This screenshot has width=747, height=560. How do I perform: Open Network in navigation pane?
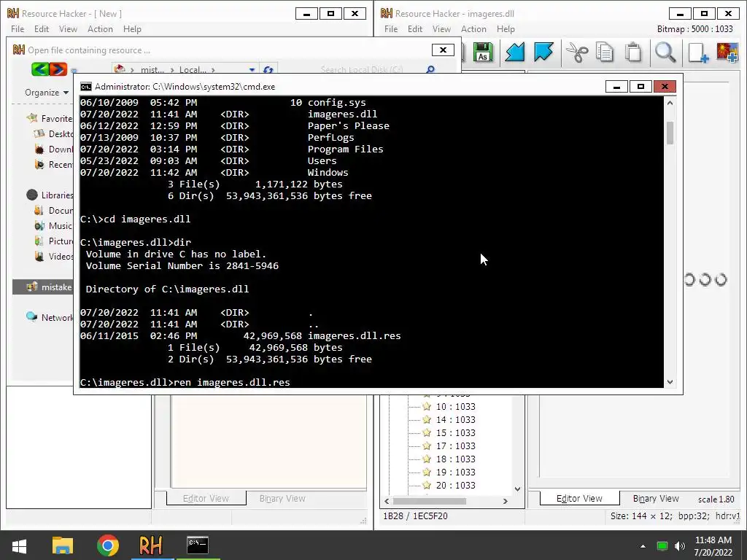point(50,318)
